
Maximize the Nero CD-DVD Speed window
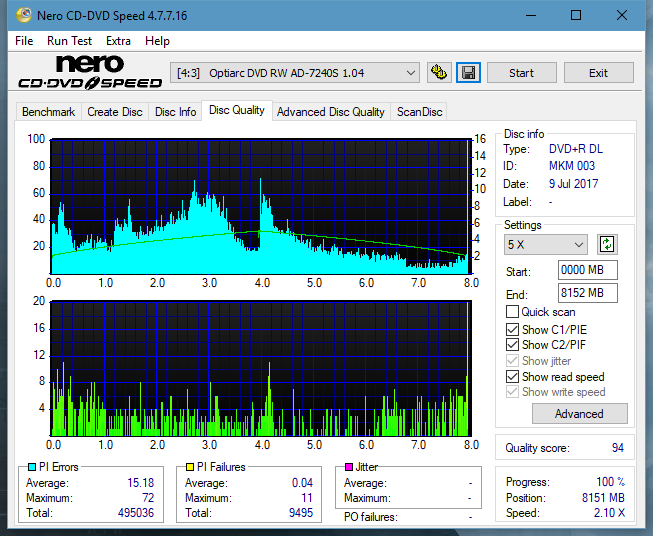pos(576,15)
